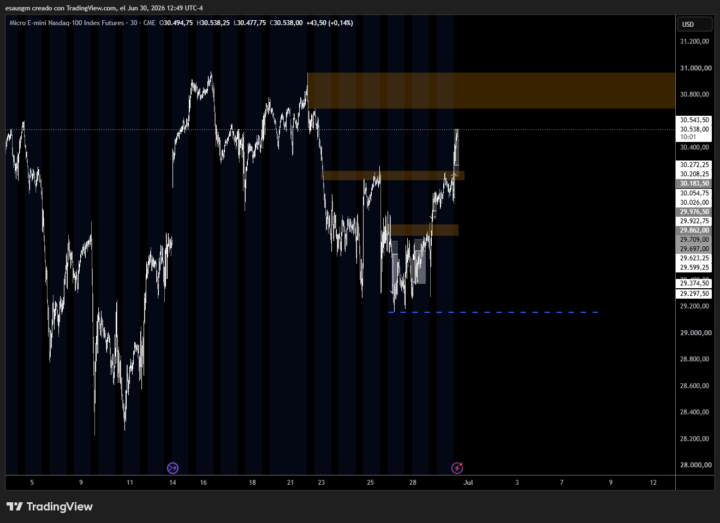Image resolution: width=720 pixels, height=523 pixels.
Task: Click the gray price label 29.976,50
Action: coord(694,212)
